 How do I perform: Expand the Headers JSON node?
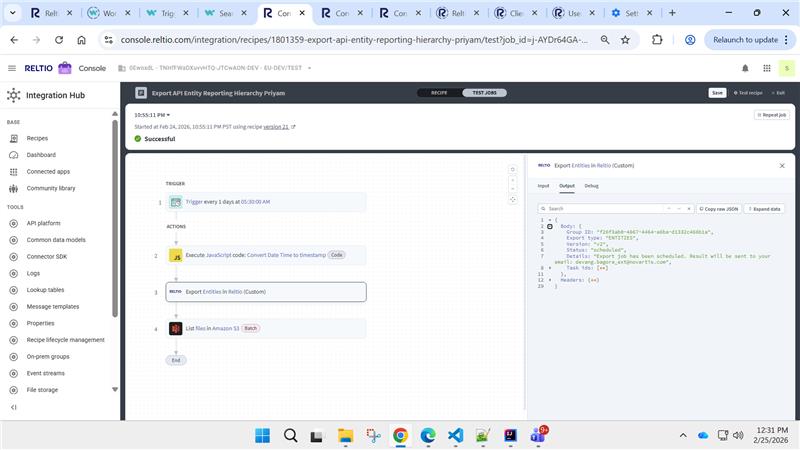click(549, 280)
